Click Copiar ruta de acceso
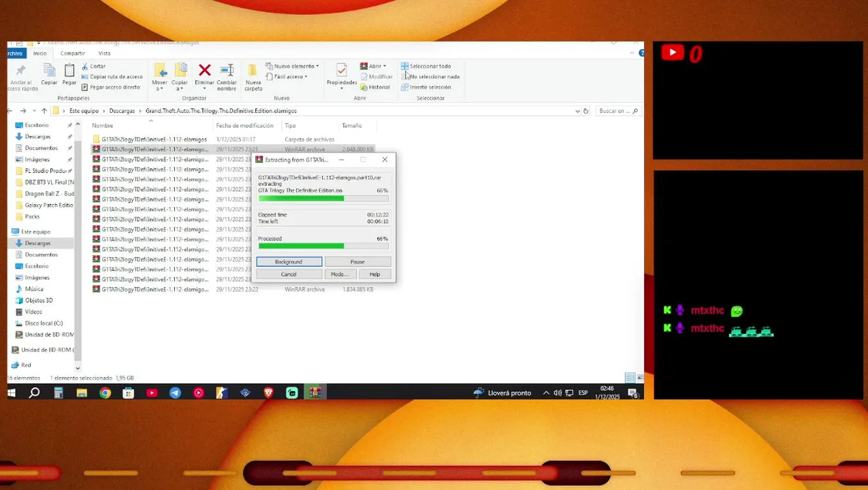868x490 pixels. (x=112, y=76)
